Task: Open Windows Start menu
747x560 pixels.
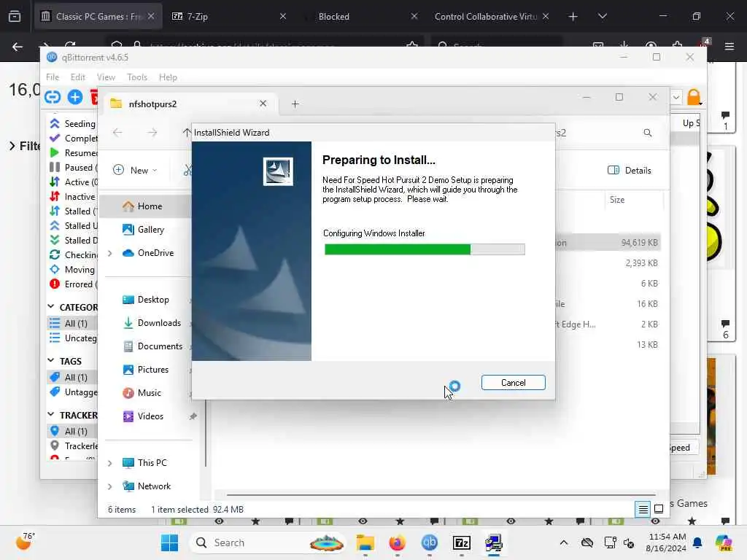Action: tap(169, 542)
